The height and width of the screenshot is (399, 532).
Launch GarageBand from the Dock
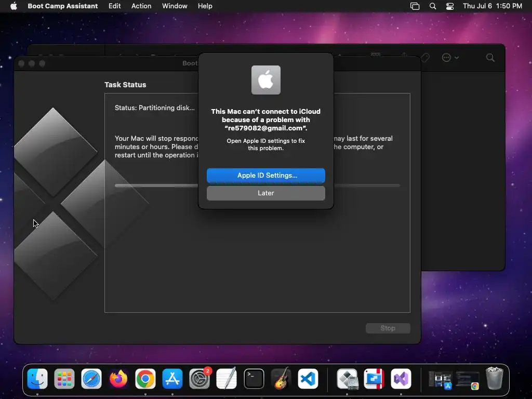click(x=281, y=379)
